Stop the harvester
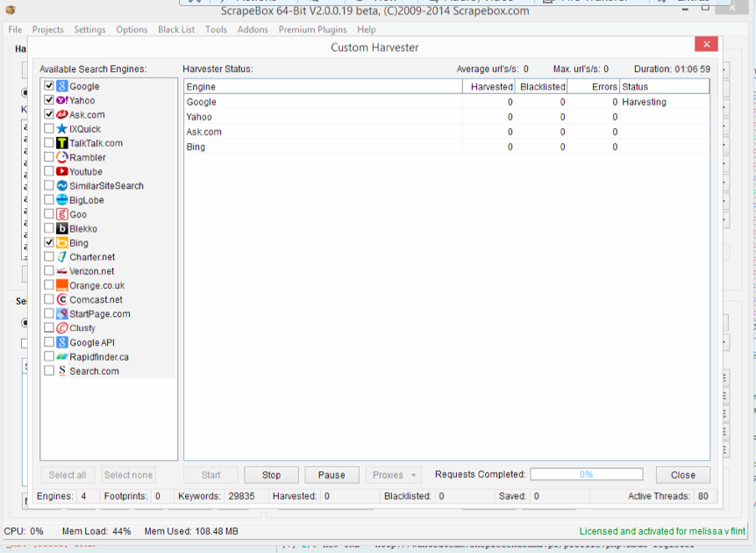Image resolution: width=756 pixels, height=553 pixels. tap(272, 475)
